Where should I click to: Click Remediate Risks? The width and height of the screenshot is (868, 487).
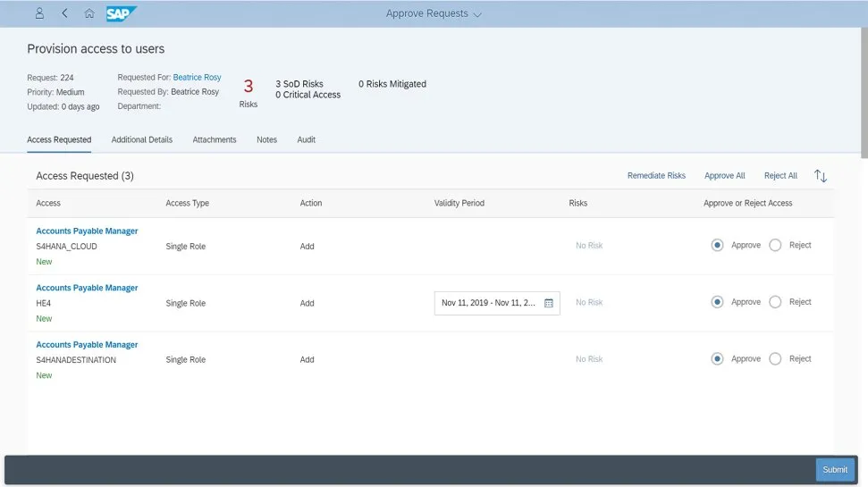(656, 176)
